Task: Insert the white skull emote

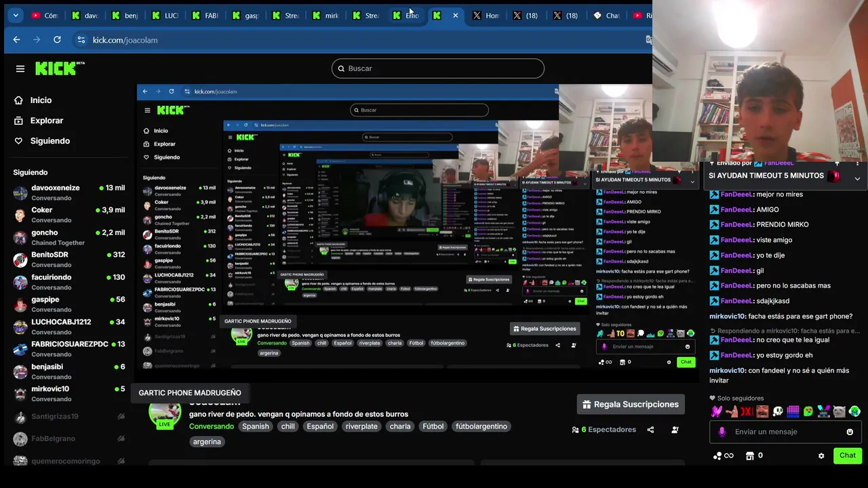Action: click(x=778, y=411)
